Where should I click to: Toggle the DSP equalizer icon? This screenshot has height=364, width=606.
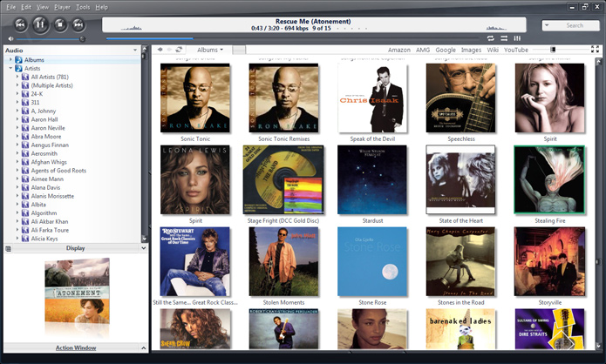pos(517,38)
